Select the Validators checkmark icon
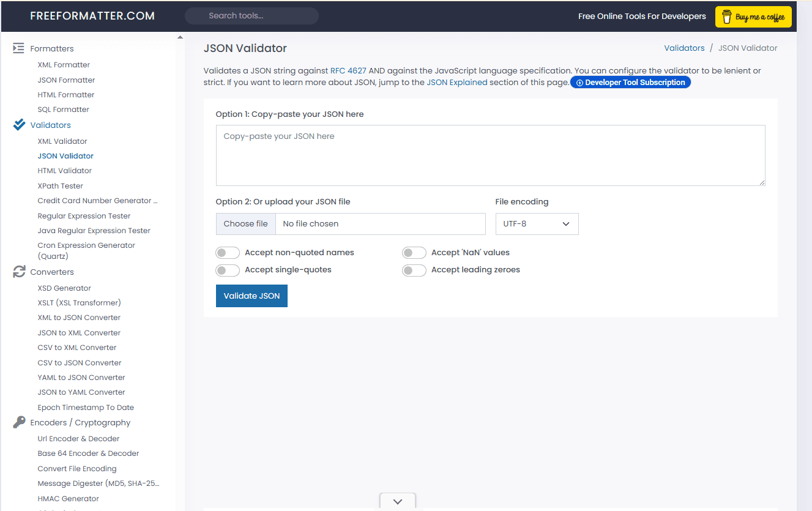This screenshot has height=511, width=812. pyautogui.click(x=18, y=124)
